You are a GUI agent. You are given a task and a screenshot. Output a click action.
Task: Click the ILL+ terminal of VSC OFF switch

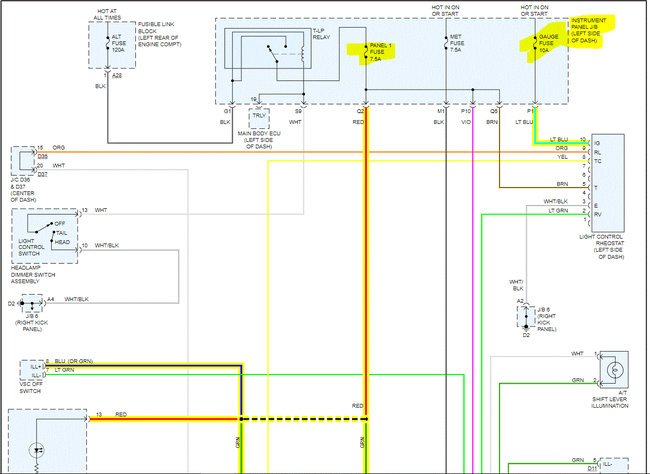click(36, 367)
